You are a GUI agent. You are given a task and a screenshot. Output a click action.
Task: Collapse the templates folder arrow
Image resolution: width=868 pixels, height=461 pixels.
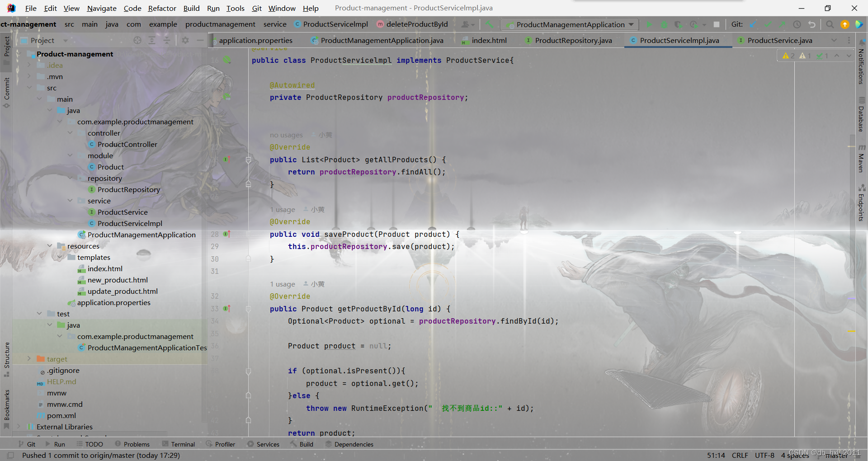click(60, 257)
